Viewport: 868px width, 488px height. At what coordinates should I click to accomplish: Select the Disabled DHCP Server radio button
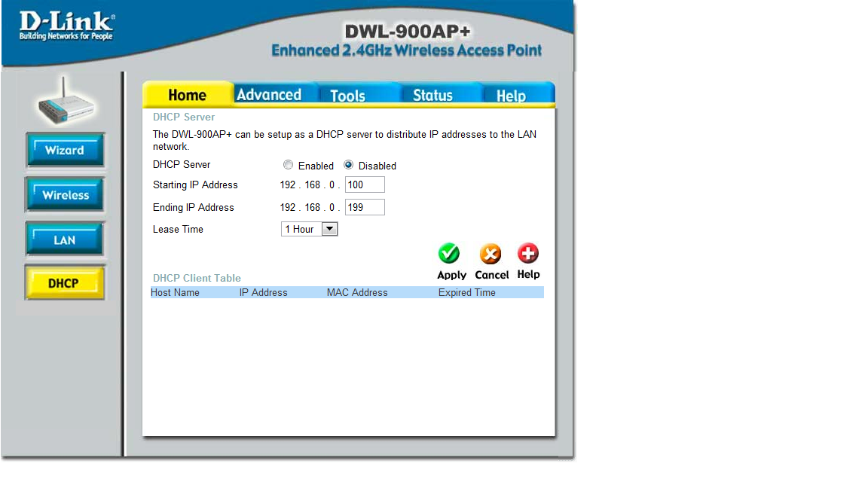click(348, 165)
